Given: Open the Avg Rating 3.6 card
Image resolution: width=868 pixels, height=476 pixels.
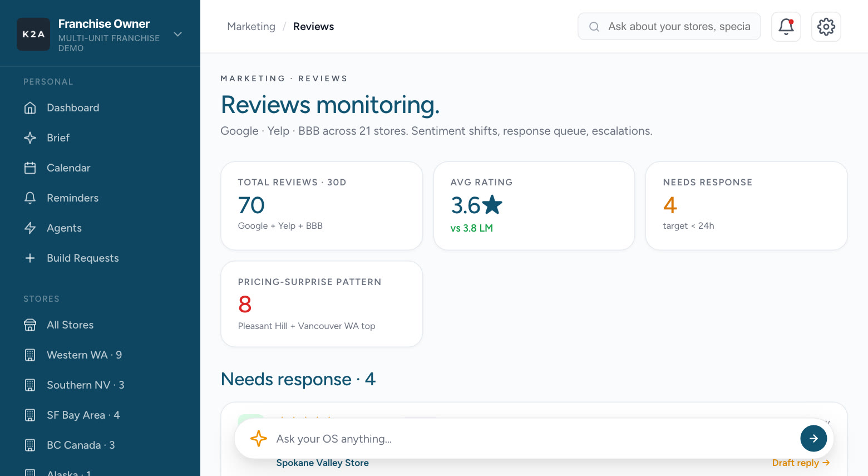Looking at the screenshot, I should coord(534,206).
